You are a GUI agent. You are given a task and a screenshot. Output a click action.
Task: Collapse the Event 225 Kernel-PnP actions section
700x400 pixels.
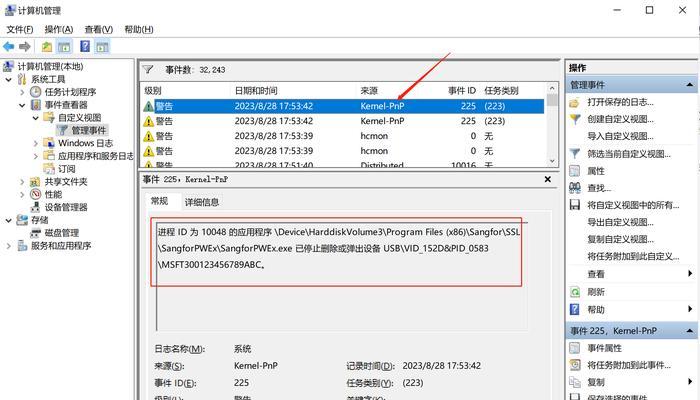690,331
